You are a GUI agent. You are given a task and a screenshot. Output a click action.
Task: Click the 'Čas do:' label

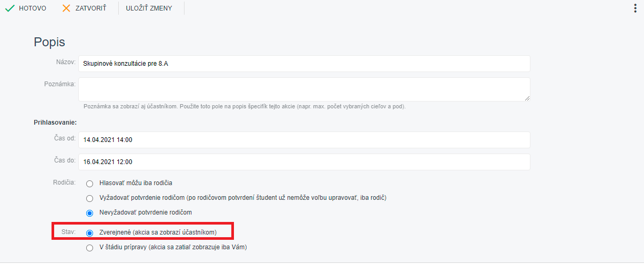coord(64,160)
